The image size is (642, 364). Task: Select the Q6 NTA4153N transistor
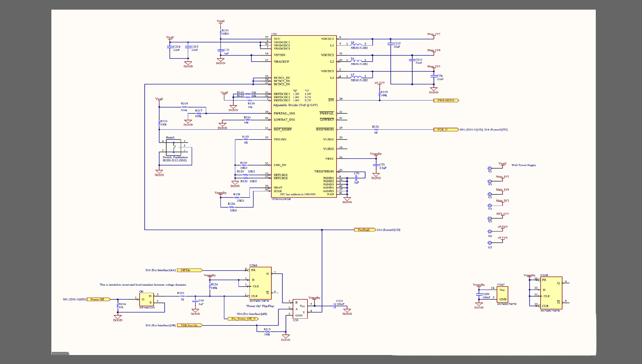tap(147, 299)
